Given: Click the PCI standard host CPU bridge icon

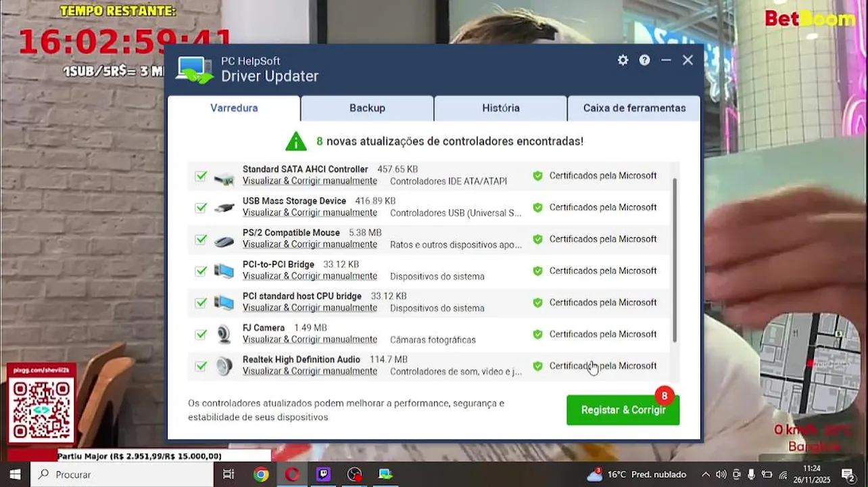Looking at the screenshot, I should pos(224,303).
